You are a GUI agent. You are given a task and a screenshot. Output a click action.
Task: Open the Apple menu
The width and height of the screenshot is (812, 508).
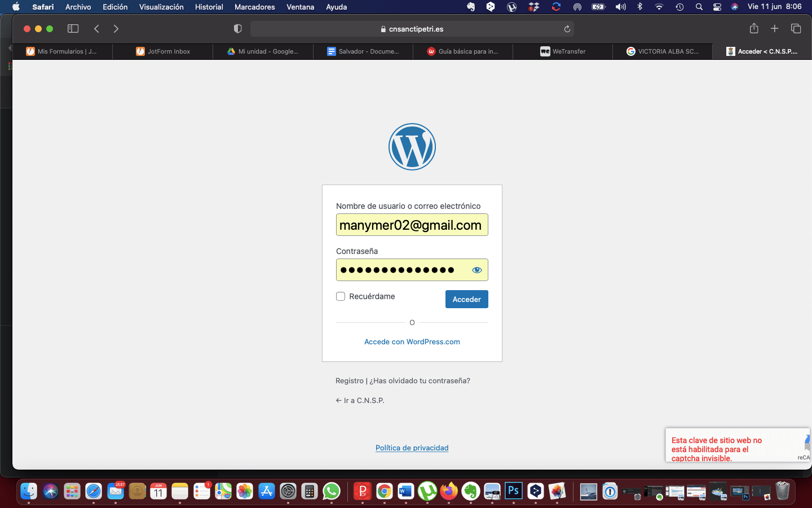(x=16, y=7)
